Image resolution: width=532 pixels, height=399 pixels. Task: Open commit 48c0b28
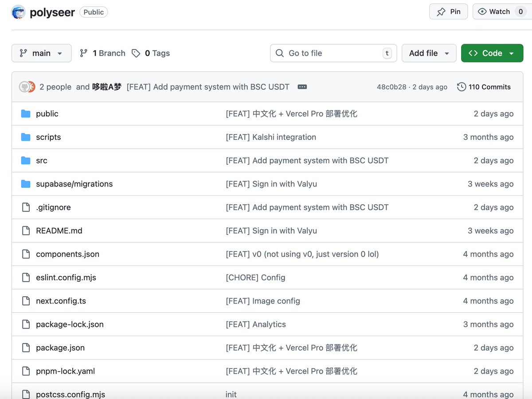(389, 87)
